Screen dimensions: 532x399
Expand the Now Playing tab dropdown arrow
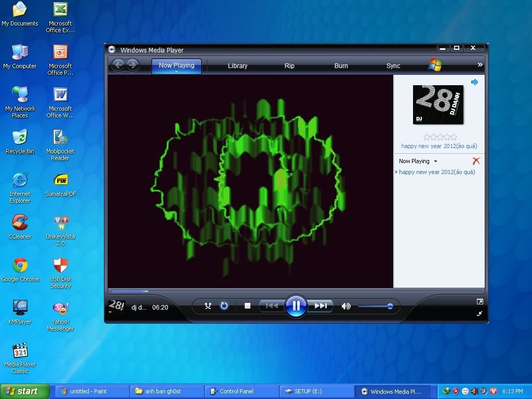pos(177,72)
